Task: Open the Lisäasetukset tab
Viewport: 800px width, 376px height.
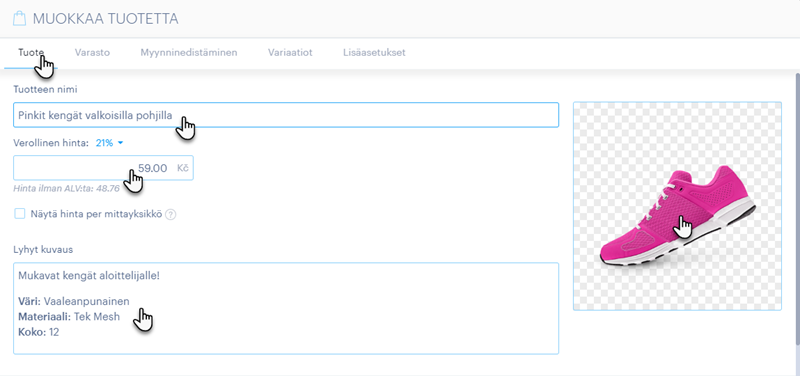Action: tap(374, 53)
